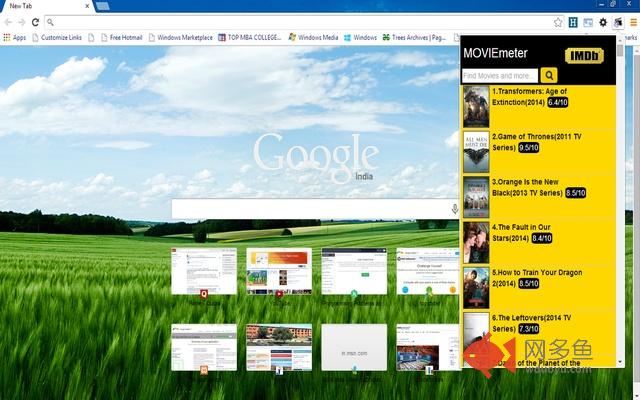Click '3.Orange Is the New Black' title
This screenshot has width=640, height=400.
point(528,187)
